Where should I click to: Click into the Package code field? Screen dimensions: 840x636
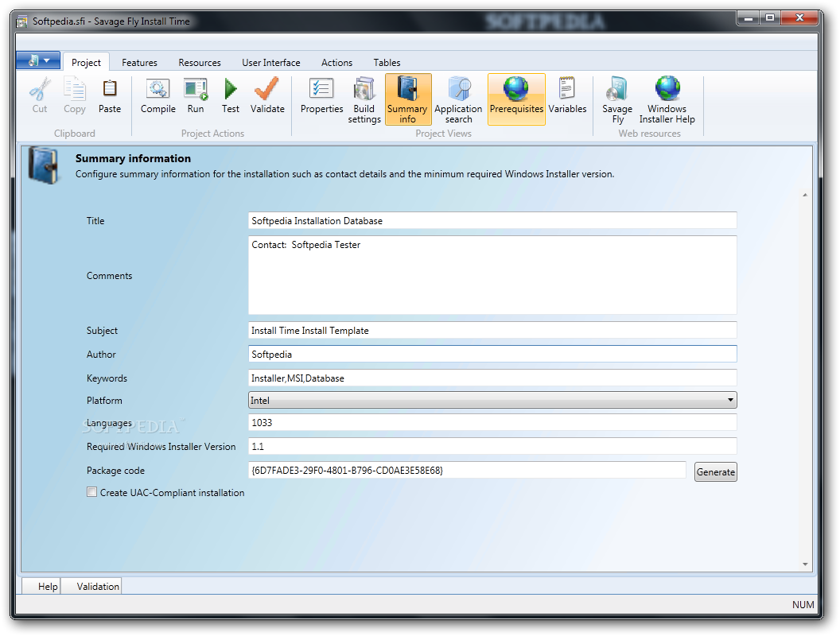(467, 470)
